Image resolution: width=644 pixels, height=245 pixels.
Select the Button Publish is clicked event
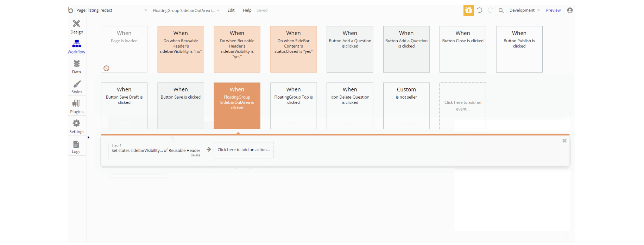[519, 49]
